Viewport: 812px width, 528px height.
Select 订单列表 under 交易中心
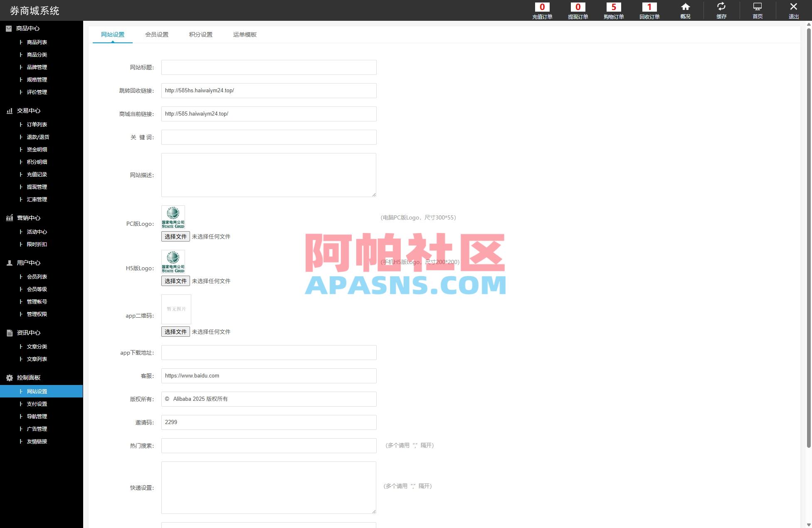pos(37,124)
